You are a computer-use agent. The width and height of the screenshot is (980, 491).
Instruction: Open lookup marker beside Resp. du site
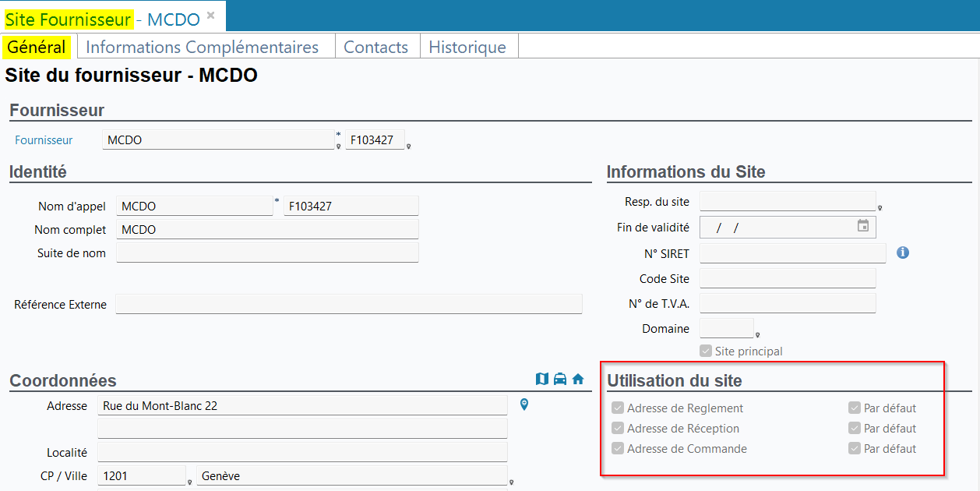[x=880, y=208]
